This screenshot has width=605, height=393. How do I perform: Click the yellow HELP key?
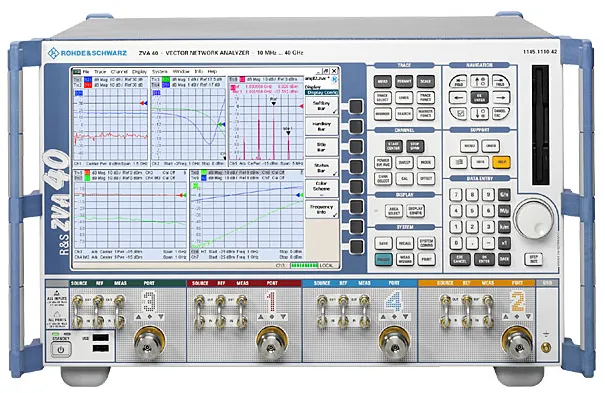(x=501, y=162)
